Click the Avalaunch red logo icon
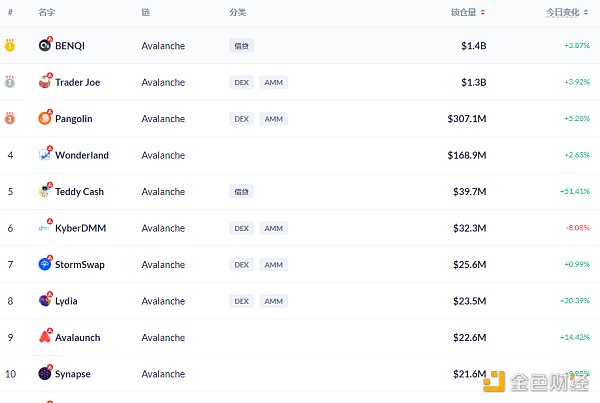The height and width of the screenshot is (403, 600). coord(45,337)
